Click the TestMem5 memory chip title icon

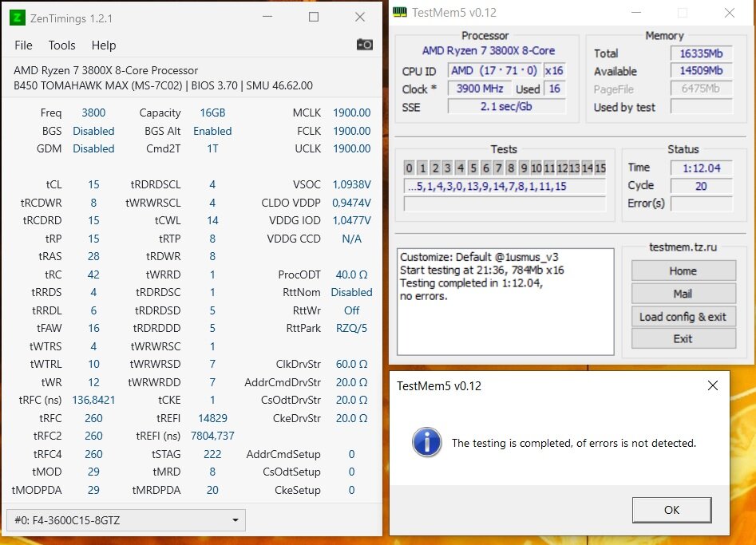[400, 13]
